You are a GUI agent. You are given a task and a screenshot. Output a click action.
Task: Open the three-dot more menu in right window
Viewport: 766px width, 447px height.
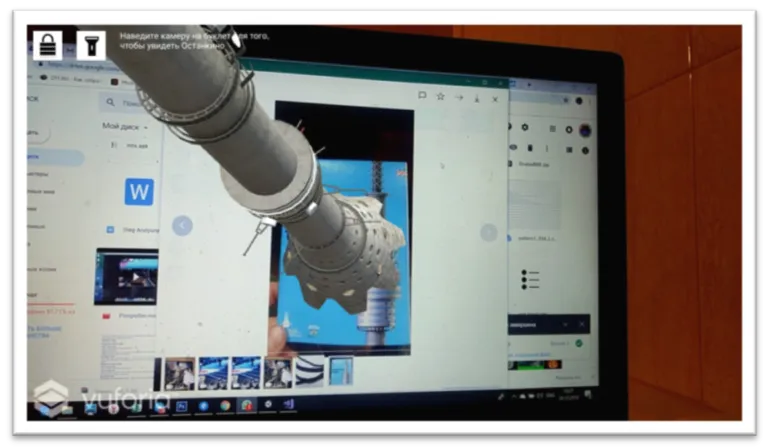(547, 148)
